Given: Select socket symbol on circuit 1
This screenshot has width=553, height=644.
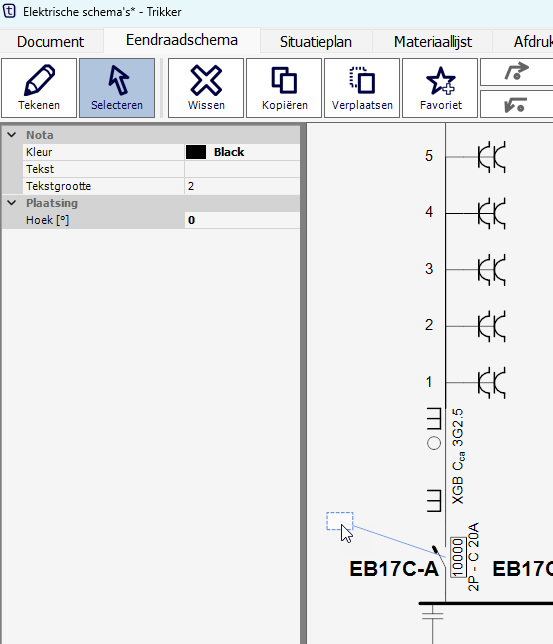Looking at the screenshot, I should point(491,383).
